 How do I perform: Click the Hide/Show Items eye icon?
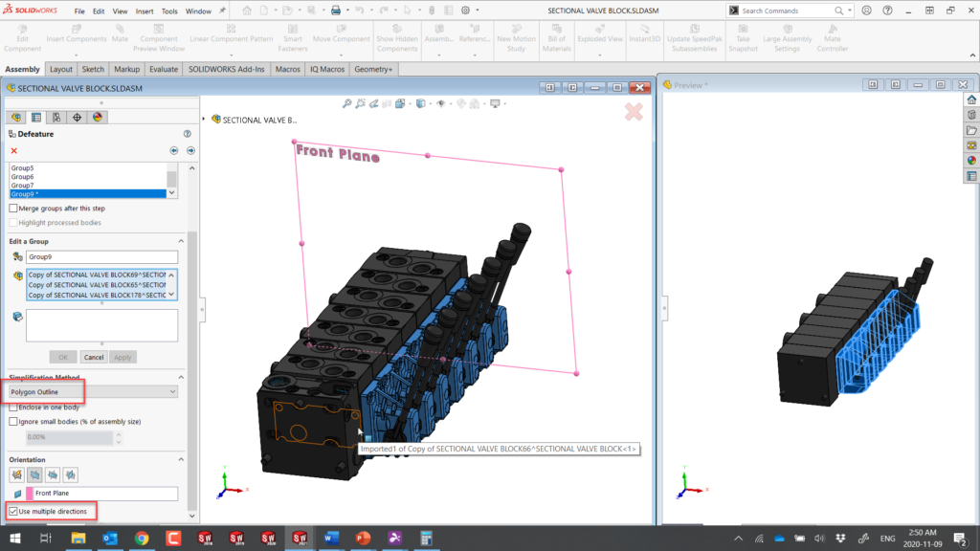point(440,103)
